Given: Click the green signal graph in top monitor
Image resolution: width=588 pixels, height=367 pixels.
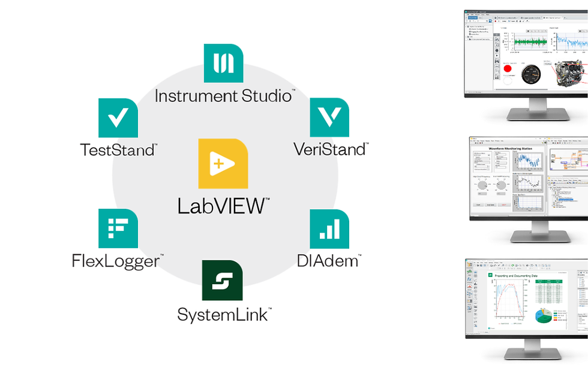Looking at the screenshot, I should (530, 42).
